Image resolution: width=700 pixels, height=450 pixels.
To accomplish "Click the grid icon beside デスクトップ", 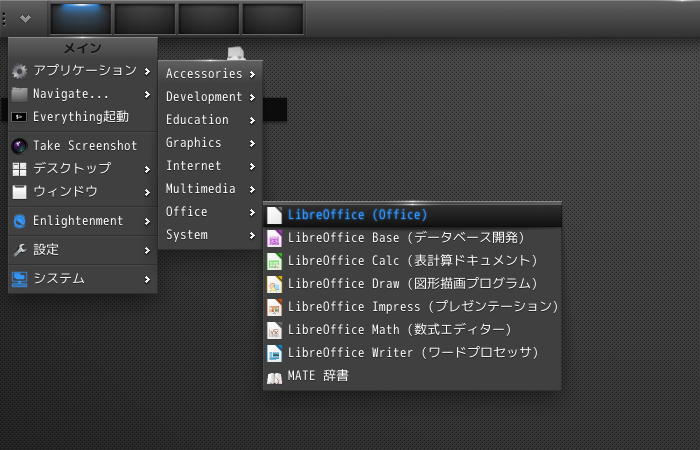I will (19, 169).
